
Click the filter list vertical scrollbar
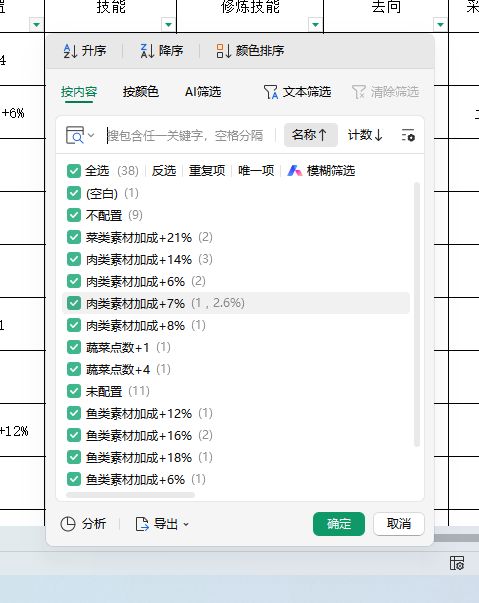pos(417,315)
